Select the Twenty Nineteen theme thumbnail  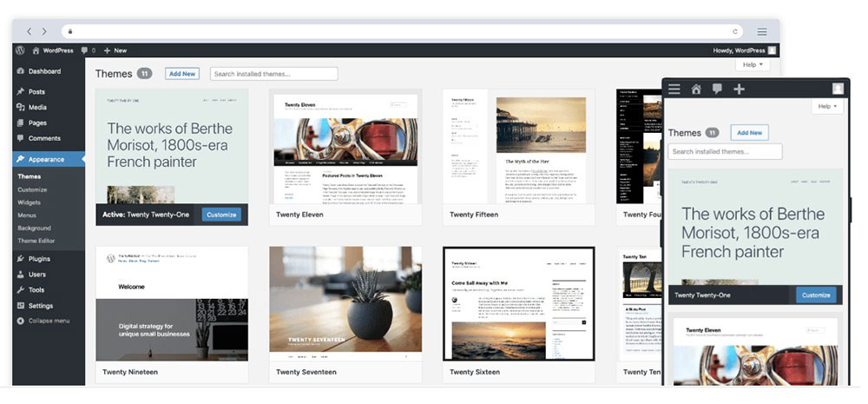tap(172, 304)
